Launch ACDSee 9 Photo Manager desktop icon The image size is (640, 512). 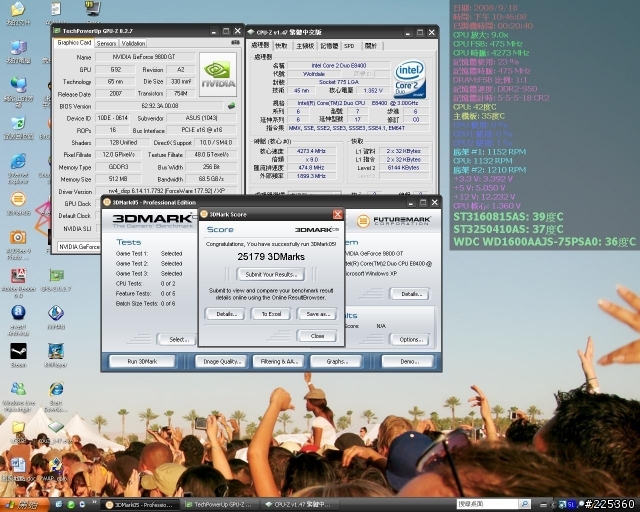pos(18,238)
